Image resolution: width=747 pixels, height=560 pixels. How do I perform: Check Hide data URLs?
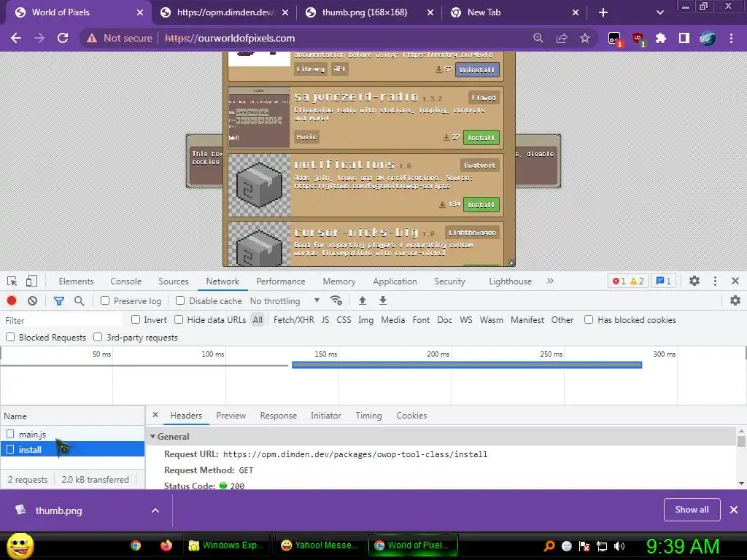tap(179, 319)
